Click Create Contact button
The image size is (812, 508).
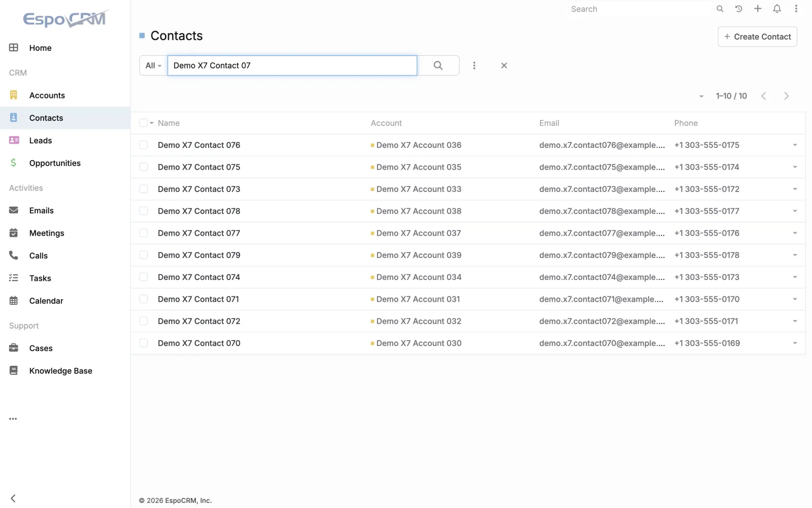(757, 37)
